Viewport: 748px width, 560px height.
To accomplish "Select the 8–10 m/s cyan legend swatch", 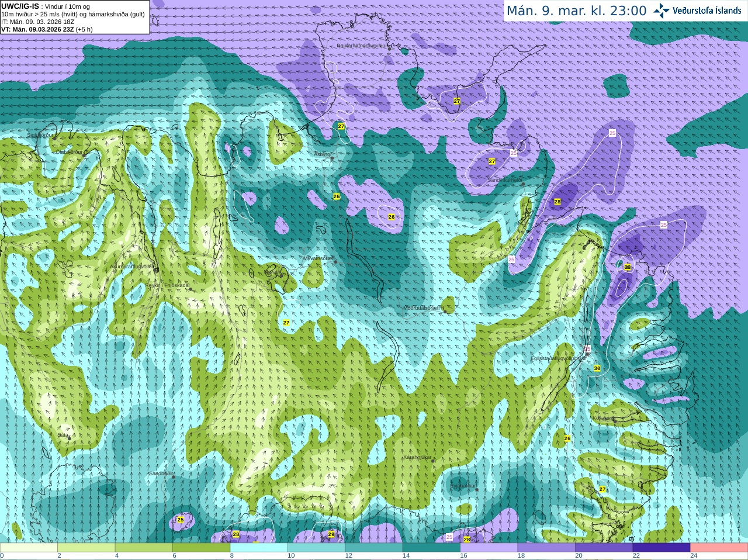I will click(x=259, y=548).
